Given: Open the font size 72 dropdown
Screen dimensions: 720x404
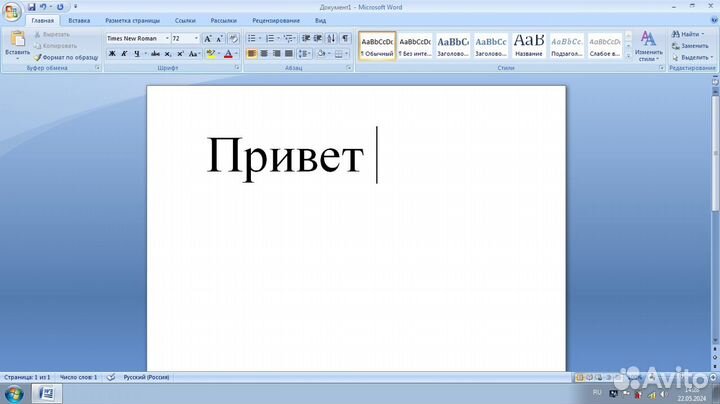Looking at the screenshot, I should 197,39.
